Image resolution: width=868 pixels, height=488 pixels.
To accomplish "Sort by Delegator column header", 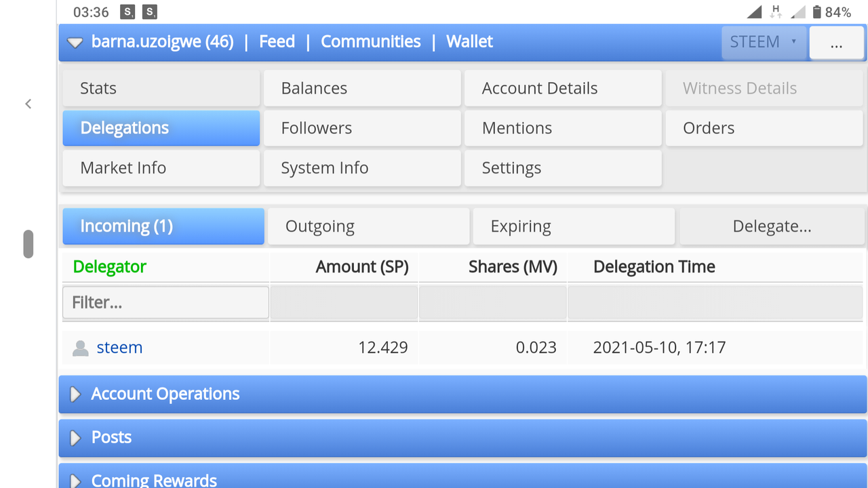I will (110, 267).
